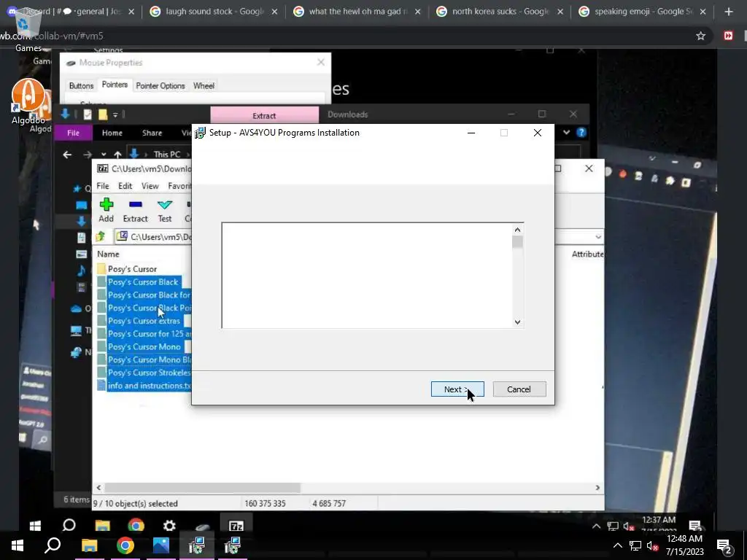Click the Name column header in 7-Zip
Viewport: 747px width, 560px height.
(109, 254)
